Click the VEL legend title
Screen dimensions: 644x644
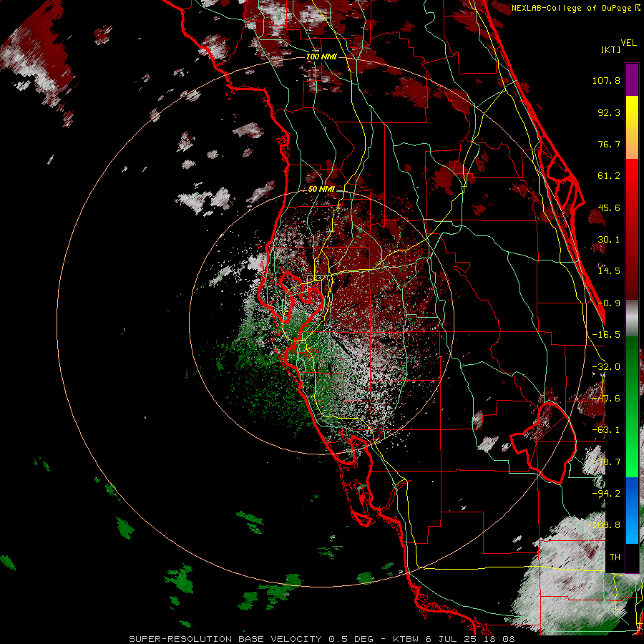pyautogui.click(x=628, y=42)
